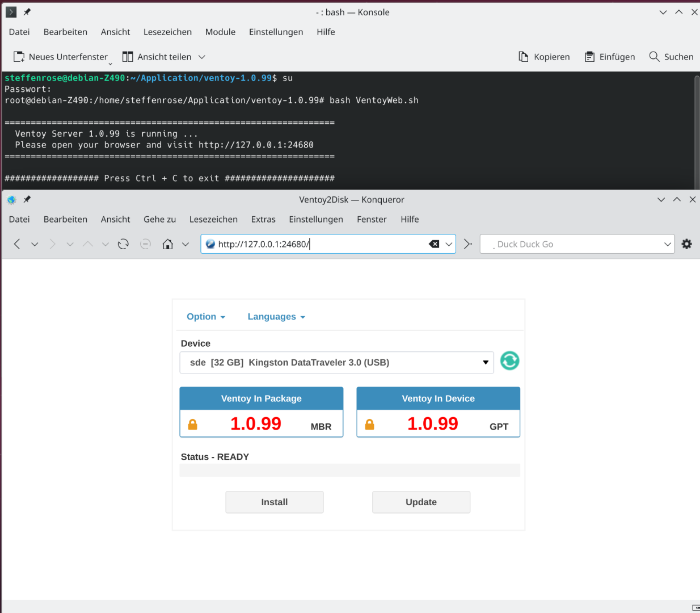Go to the home page icon
700x613 pixels.
[x=167, y=244]
